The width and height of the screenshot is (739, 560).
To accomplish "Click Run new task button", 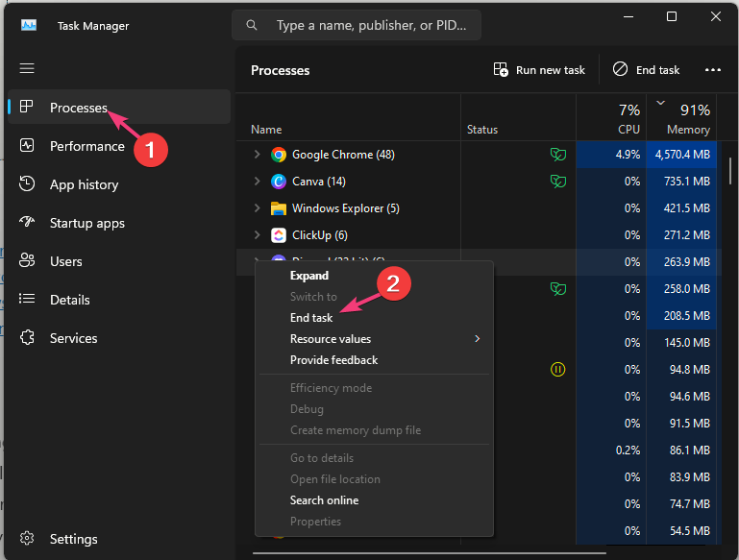I will (x=538, y=69).
